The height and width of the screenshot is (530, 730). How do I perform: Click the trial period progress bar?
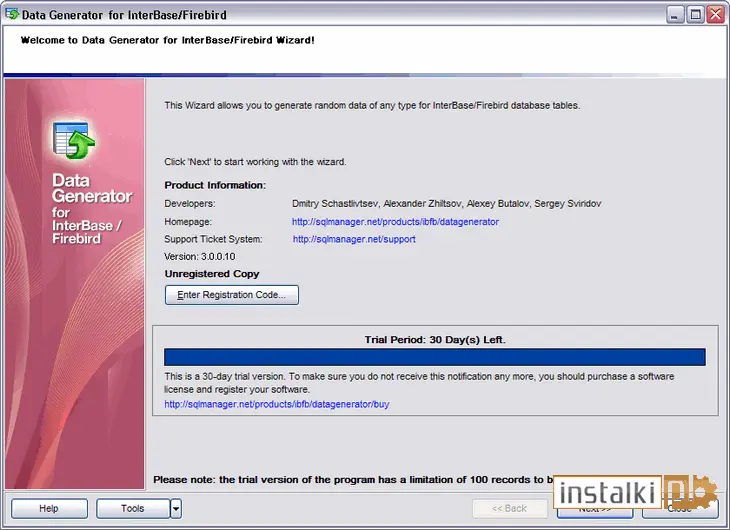tap(434, 357)
